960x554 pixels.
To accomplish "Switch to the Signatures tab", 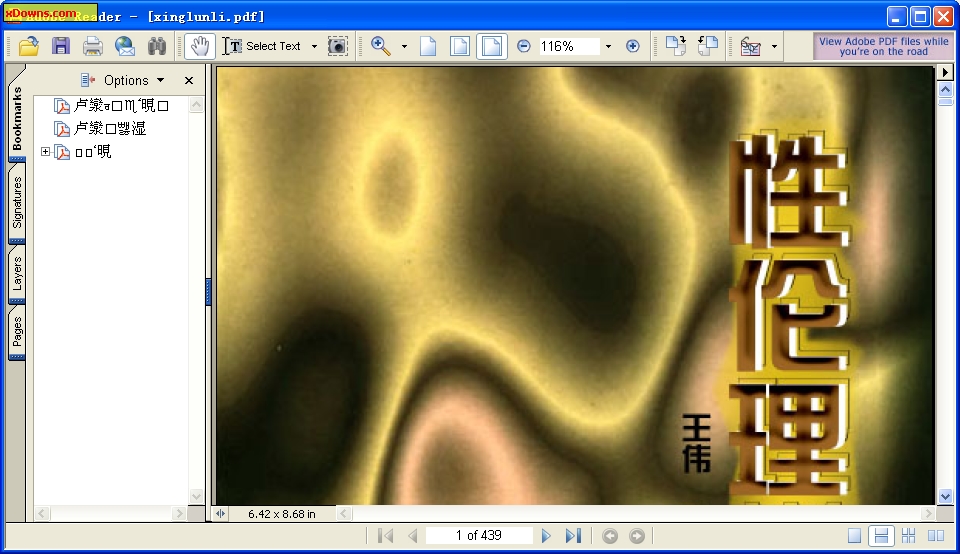I will 17,203.
